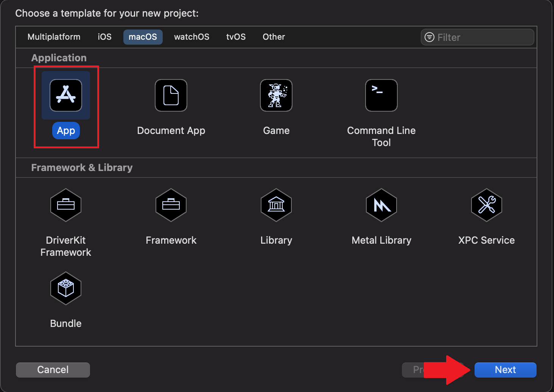Click the Framework label text
Image resolution: width=554 pixels, height=392 pixels.
click(x=171, y=240)
